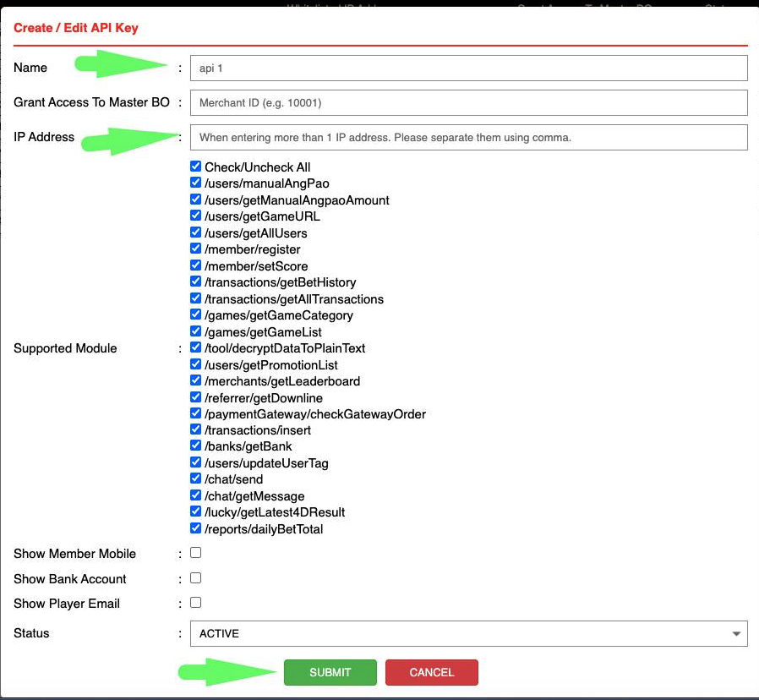Uncheck /transactions/insert module
The height and width of the screenshot is (700, 759).
[x=195, y=429]
